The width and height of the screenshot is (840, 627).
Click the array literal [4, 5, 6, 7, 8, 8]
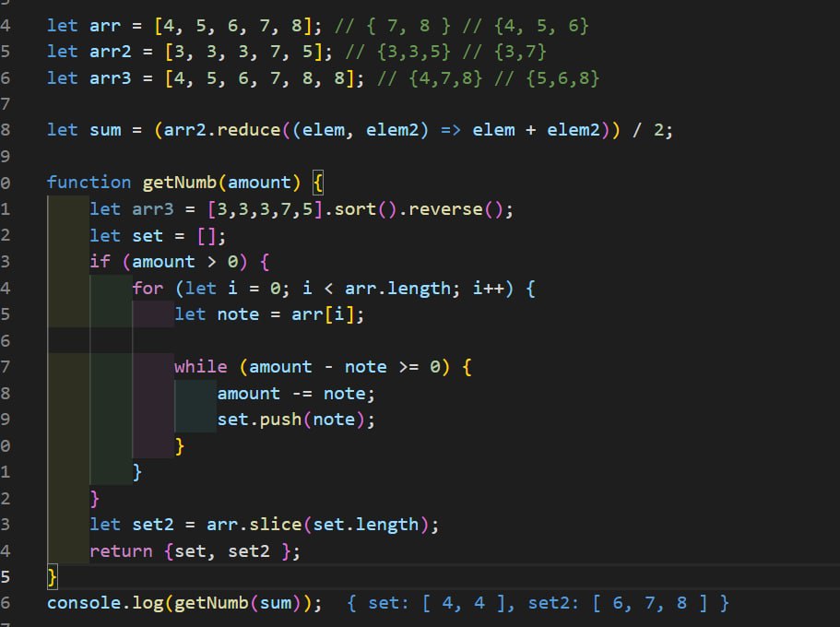[x=260, y=78]
